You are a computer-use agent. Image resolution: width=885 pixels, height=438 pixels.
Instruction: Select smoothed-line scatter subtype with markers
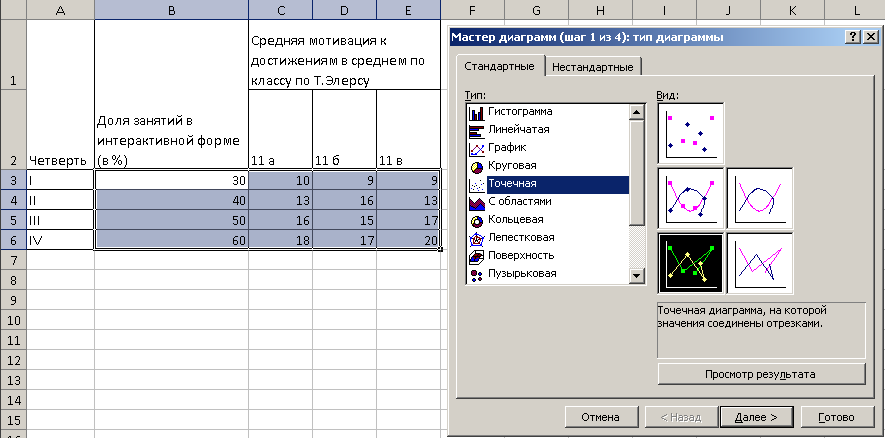coord(691,199)
